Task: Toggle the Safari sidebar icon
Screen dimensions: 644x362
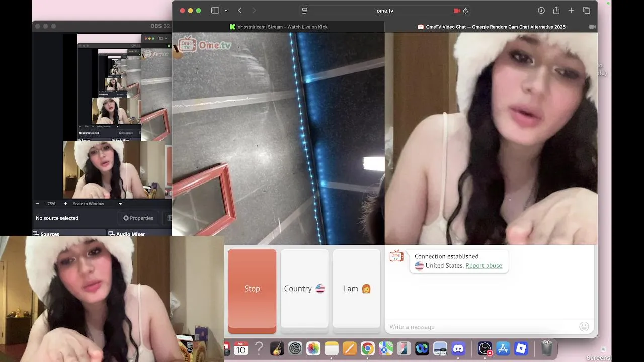Action: pyautogui.click(x=215, y=11)
